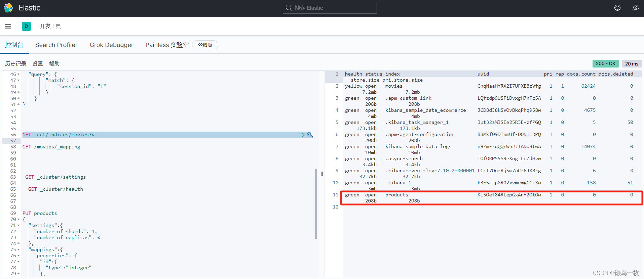644x279 pixels.
Task: Click .kibana-event-log-7.10.2-000001 in output
Action: click(x=430, y=171)
